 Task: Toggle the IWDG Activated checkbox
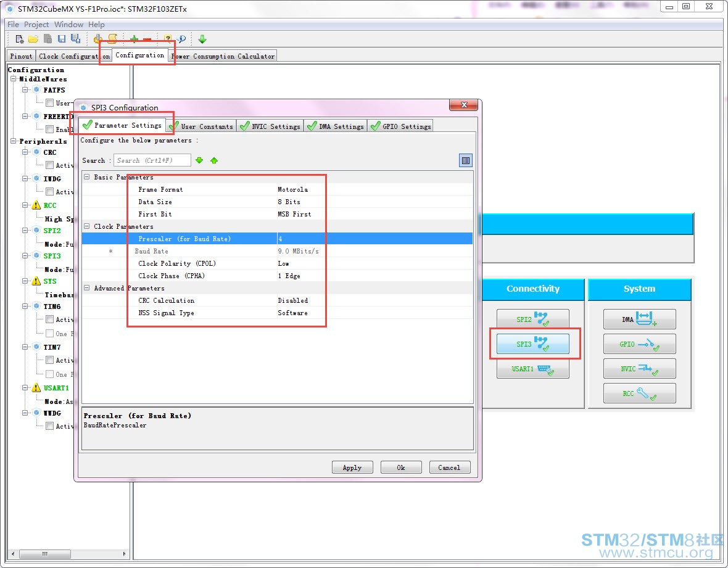tap(50, 191)
